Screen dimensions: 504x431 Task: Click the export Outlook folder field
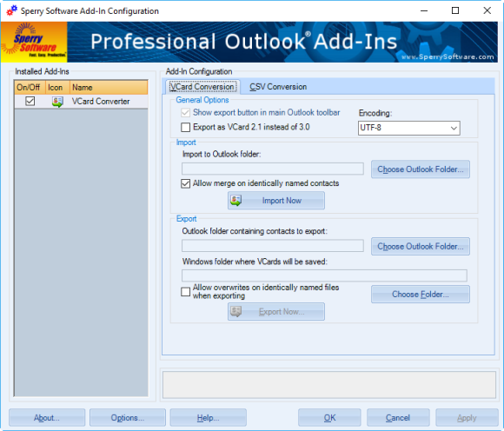273,246
